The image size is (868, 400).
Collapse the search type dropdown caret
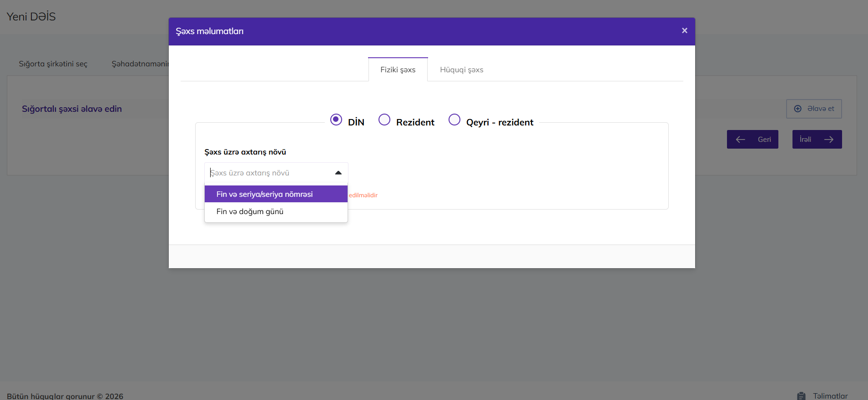(338, 173)
